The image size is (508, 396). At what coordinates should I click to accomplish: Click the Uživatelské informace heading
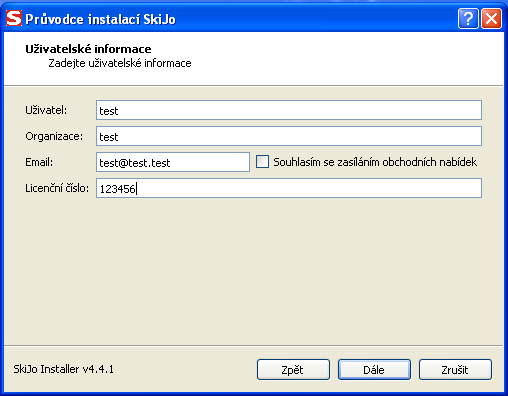pyautogui.click(x=88, y=49)
